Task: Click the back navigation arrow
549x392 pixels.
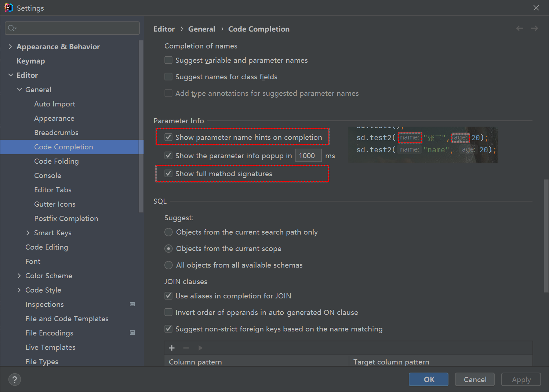Action: tap(520, 29)
